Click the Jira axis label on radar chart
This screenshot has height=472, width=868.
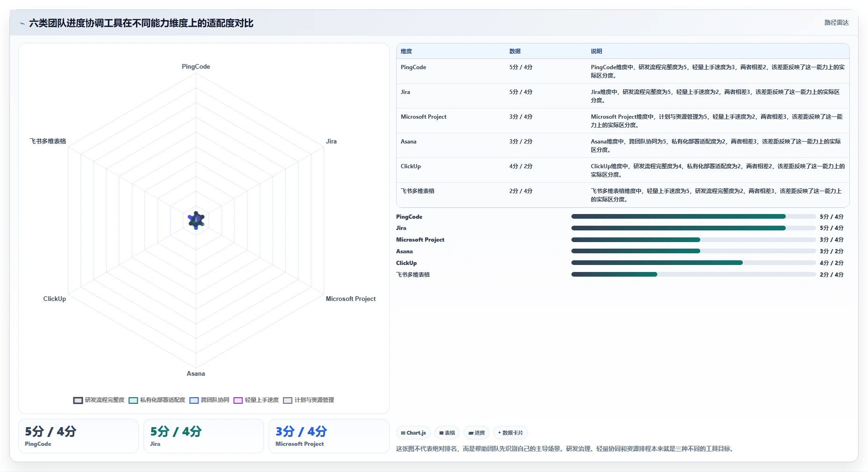(331, 141)
